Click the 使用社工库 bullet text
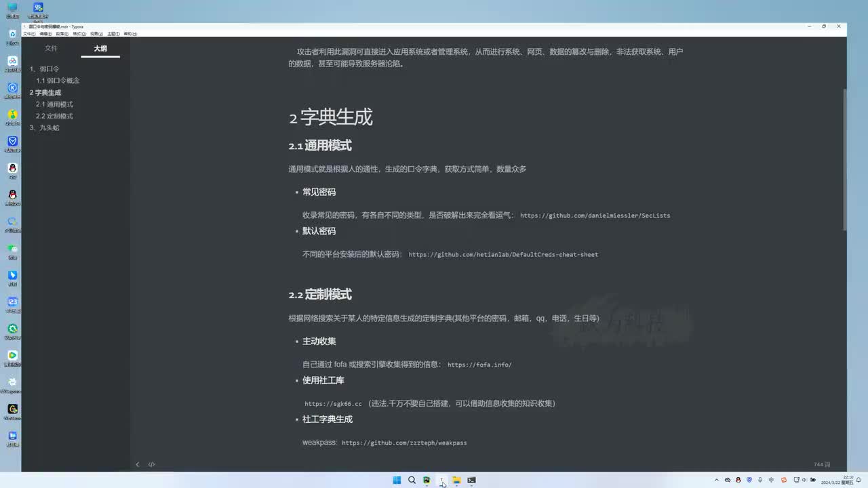This screenshot has width=868, height=488. pos(323,380)
